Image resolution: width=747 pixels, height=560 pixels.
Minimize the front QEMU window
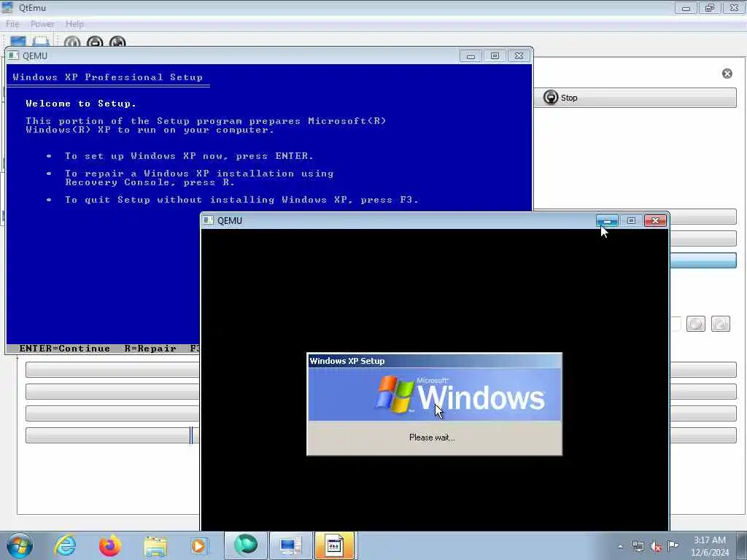607,220
